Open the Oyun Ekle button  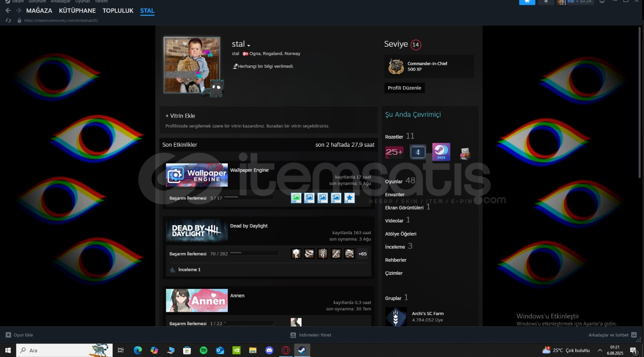[x=19, y=335]
